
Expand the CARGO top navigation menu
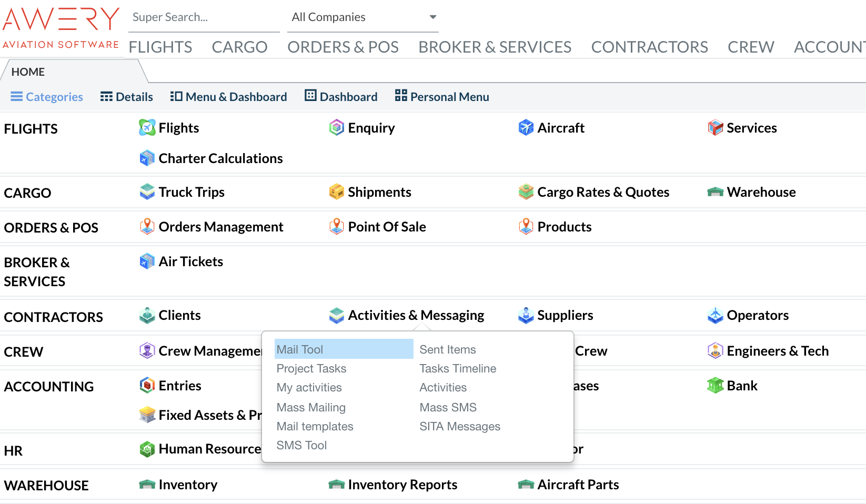pyautogui.click(x=239, y=47)
